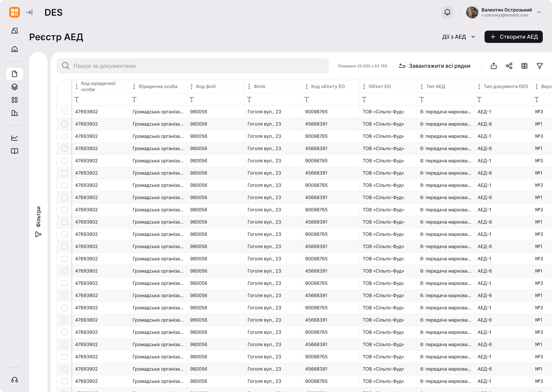Click Завантажити всі рядки button
Viewport: 552px width, 392px height.
434,66
